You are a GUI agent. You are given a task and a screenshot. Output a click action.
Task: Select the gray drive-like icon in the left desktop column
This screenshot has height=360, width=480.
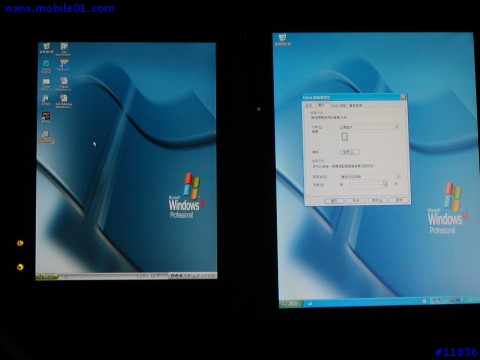pyautogui.click(x=46, y=84)
